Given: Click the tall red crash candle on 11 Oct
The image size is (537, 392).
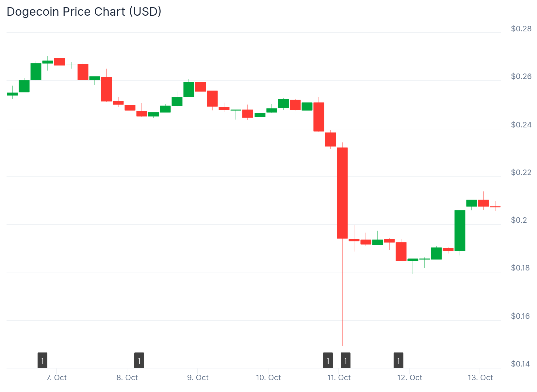Looking at the screenshot, I should pos(342,193).
